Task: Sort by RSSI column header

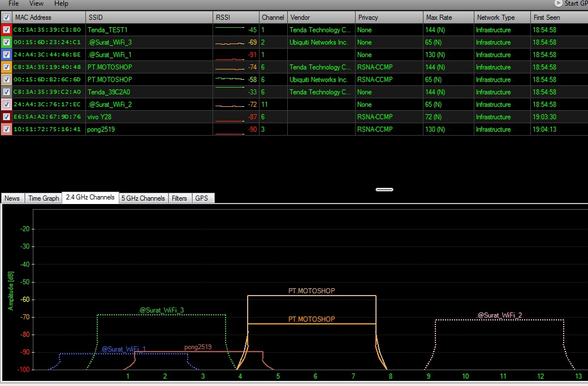Action: click(x=236, y=18)
